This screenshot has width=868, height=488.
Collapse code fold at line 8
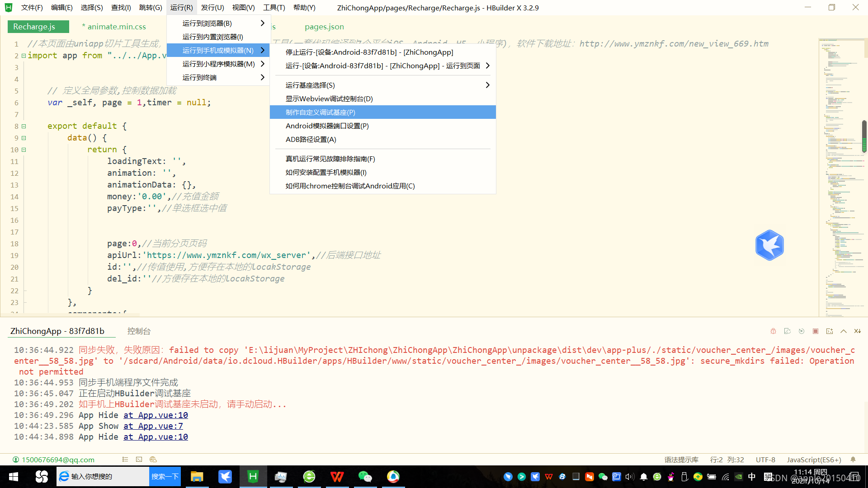tap(24, 126)
